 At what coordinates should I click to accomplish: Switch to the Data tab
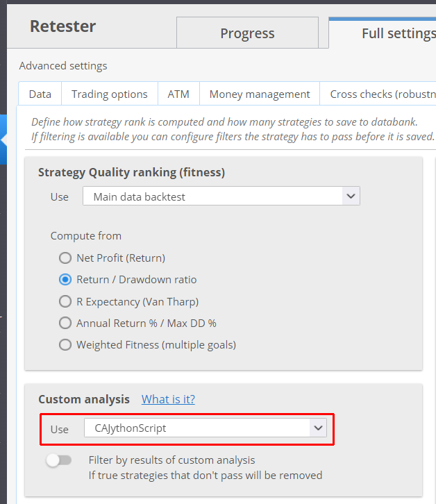coord(40,94)
